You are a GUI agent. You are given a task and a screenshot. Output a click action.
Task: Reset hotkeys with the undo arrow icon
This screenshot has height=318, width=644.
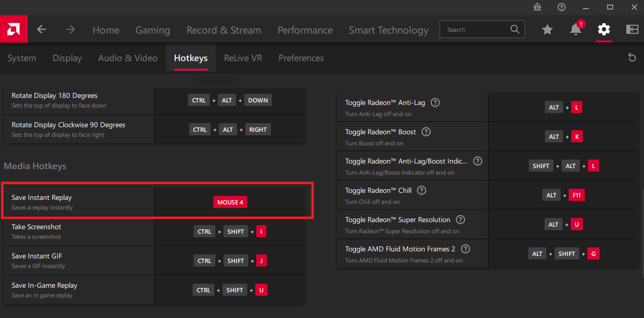coord(631,58)
